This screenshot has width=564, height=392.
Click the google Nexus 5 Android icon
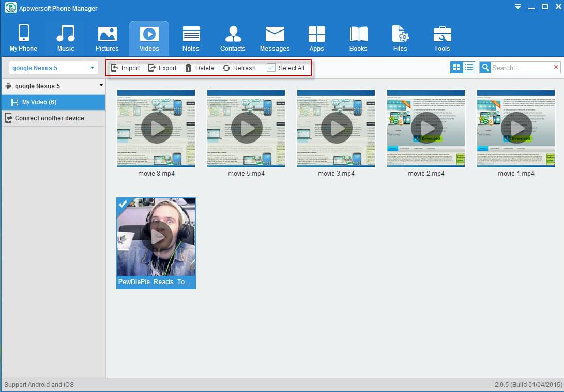coord(8,86)
